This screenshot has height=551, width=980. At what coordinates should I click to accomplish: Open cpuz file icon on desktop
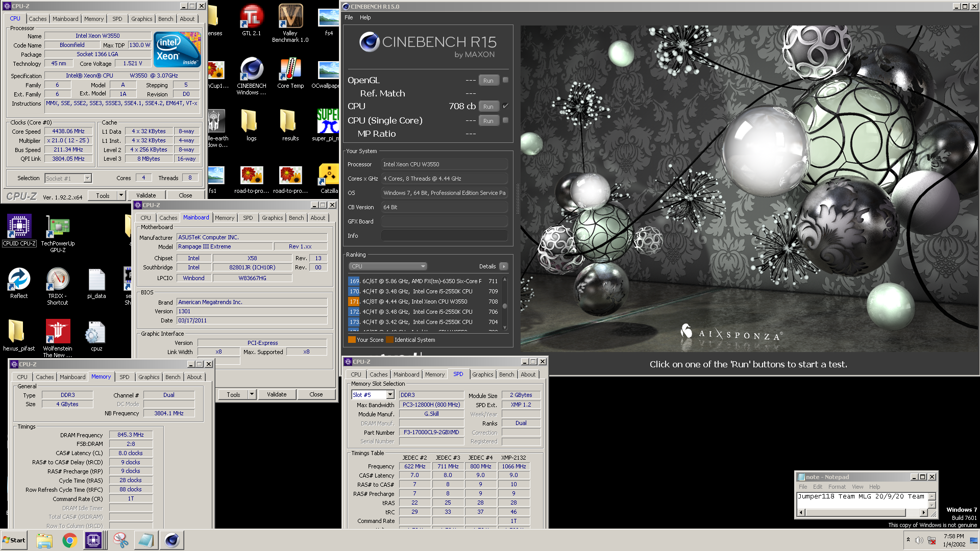[96, 336]
